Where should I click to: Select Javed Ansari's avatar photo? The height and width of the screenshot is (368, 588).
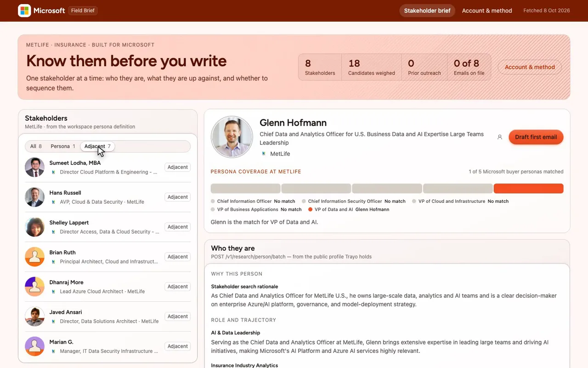[x=35, y=317]
